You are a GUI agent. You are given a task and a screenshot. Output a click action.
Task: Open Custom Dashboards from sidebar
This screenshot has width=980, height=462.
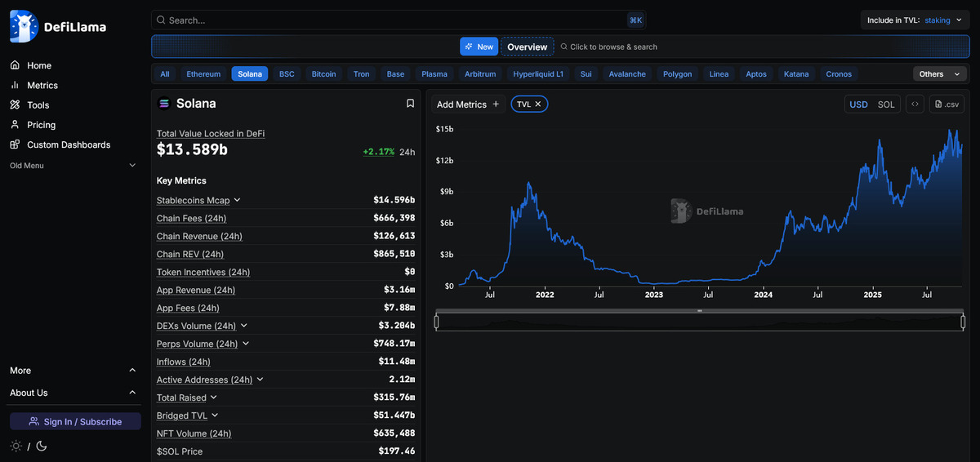pos(69,144)
